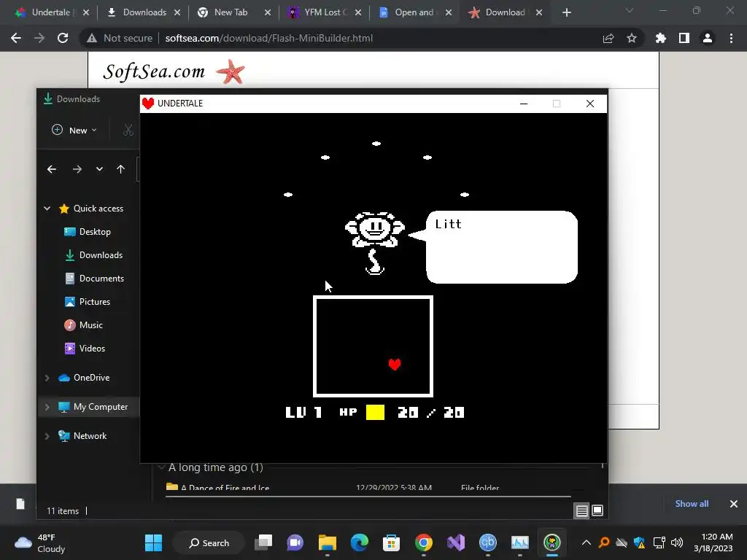This screenshot has height=560, width=747.
Task: Click Cut scissors icon in Explorer
Action: (128, 130)
